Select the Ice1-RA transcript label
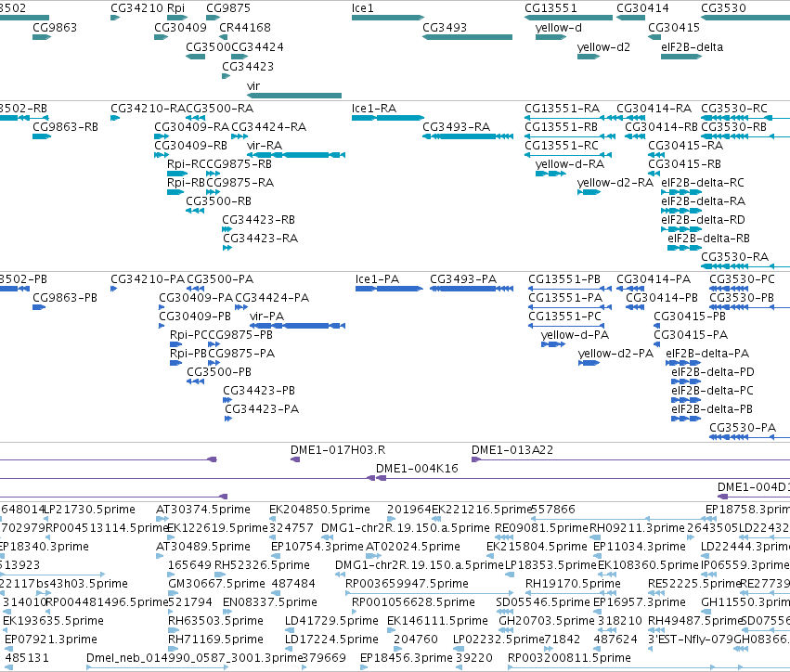The image size is (790, 672). click(374, 109)
